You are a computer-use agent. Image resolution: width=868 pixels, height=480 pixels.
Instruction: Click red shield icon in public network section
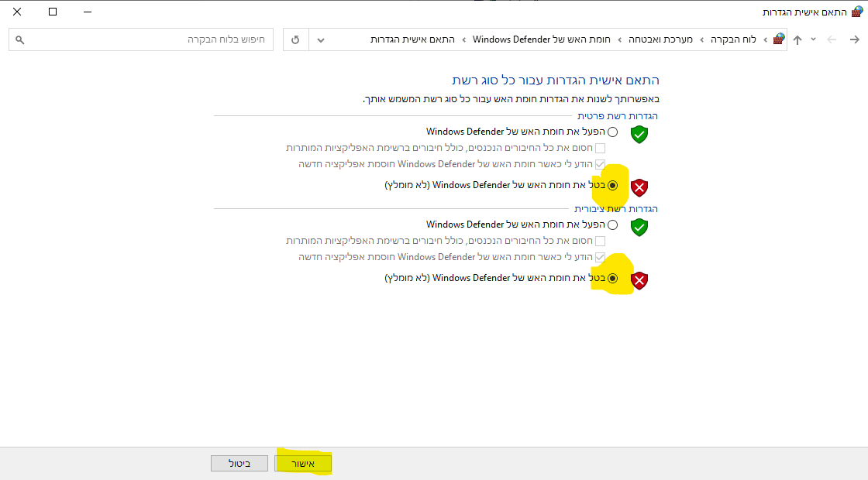click(639, 281)
